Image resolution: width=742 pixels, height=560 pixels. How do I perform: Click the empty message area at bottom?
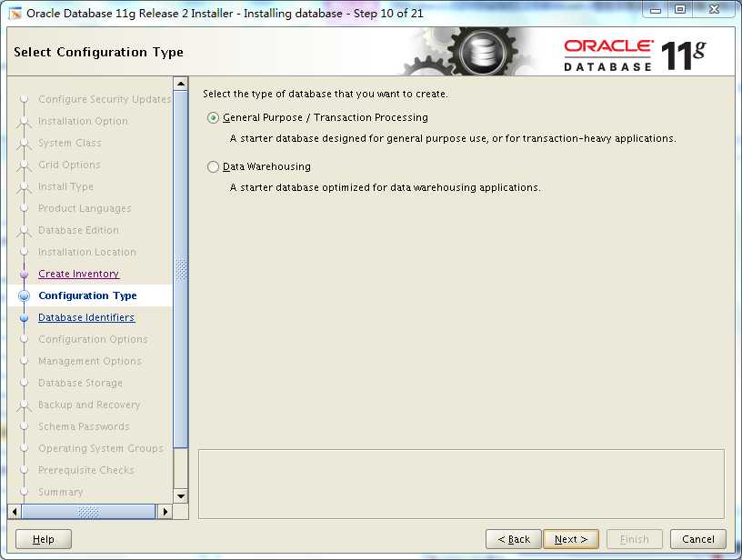pos(461,485)
